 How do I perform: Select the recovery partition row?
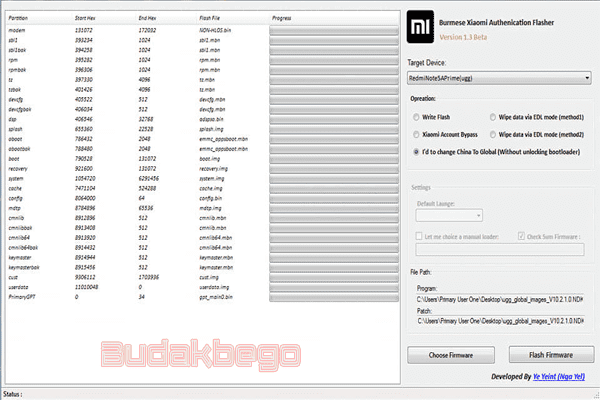coord(203,169)
